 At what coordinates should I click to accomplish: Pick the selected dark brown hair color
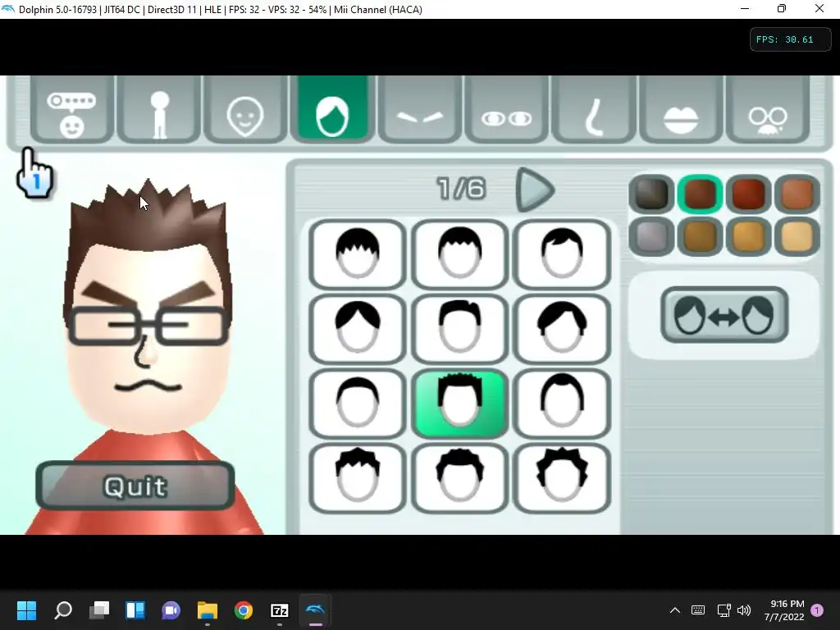(700, 194)
